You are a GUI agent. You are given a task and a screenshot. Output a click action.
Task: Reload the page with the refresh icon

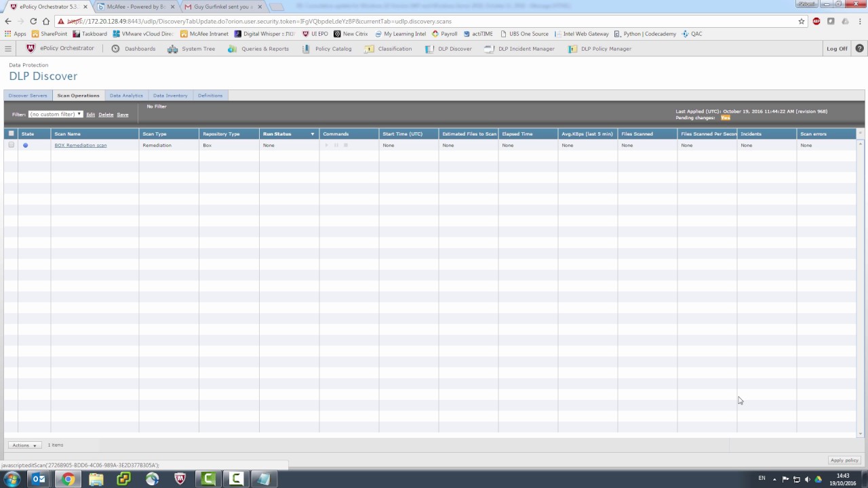[33, 21]
